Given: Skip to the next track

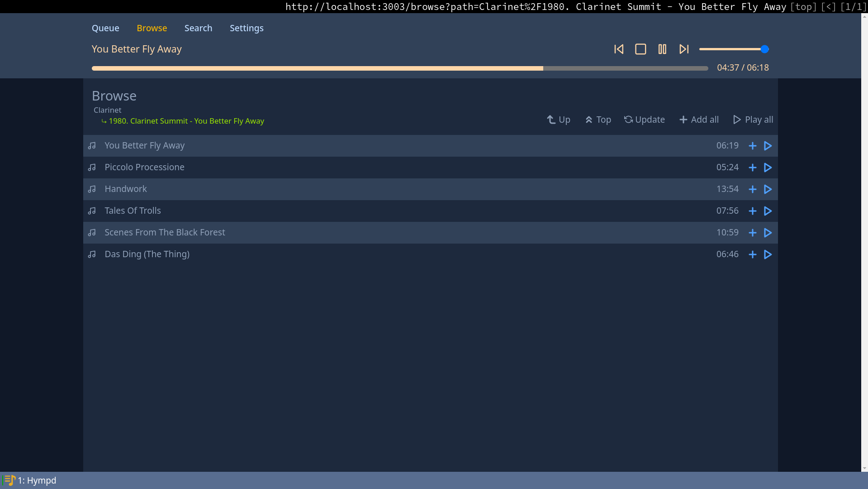Looking at the screenshot, I should pyautogui.click(x=684, y=49).
